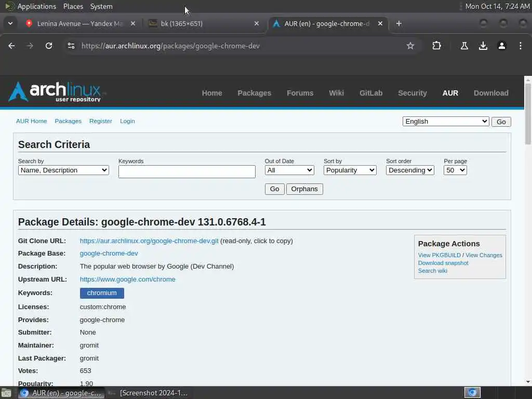
Task: Open the Applications menu
Action: click(x=36, y=6)
